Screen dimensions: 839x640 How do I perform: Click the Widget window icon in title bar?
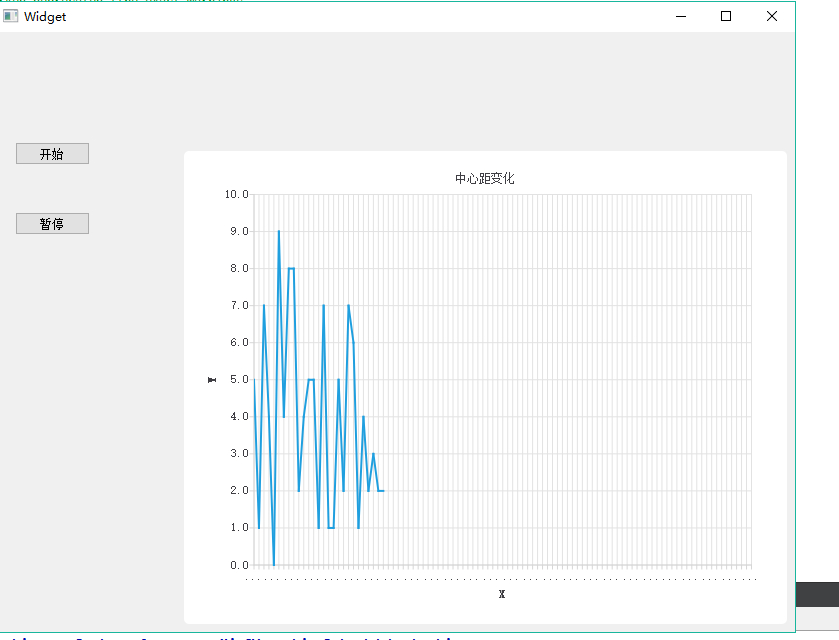[x=11, y=16]
